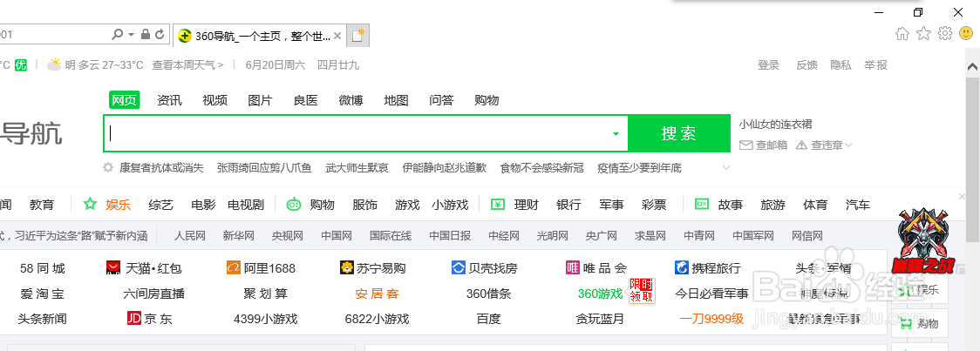Image resolution: width=980 pixels, height=351 pixels.
Task: Open the 银行 category link
Action: click(568, 205)
